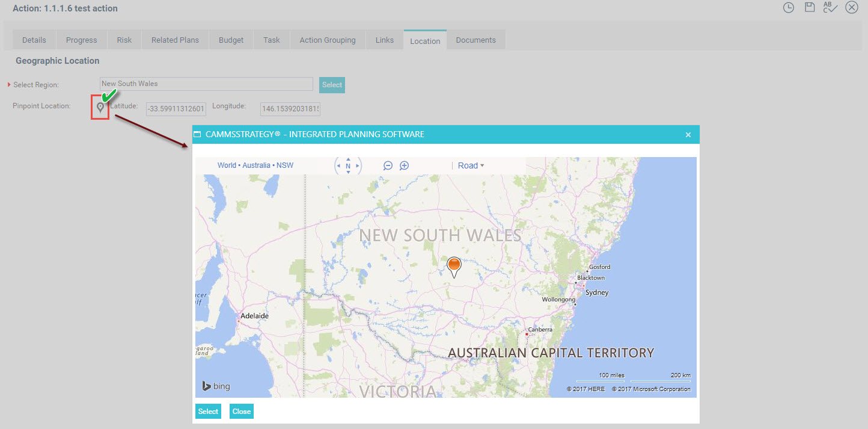Open the Links tab
Image resolution: width=868 pixels, height=429 pixels.
click(385, 40)
